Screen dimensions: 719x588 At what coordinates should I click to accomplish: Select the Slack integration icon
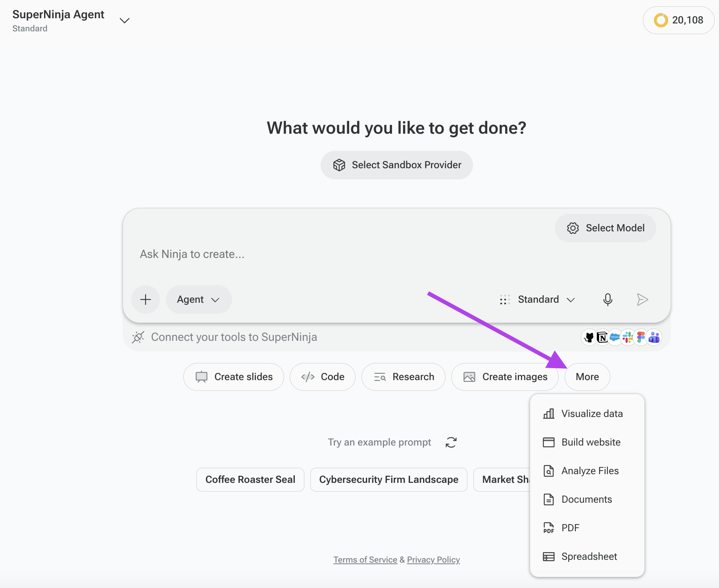coord(628,338)
